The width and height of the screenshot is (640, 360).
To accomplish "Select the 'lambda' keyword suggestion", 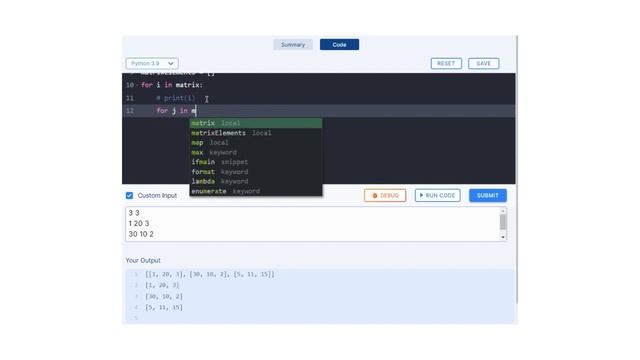I will [256, 181].
